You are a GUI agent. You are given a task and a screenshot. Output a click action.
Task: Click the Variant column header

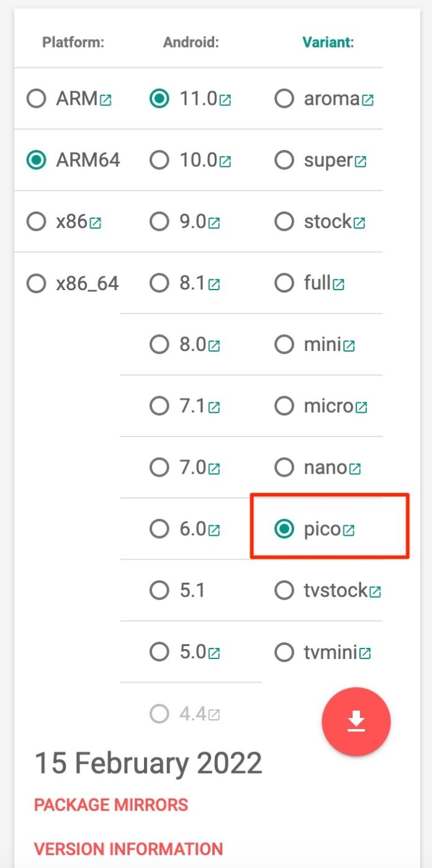click(x=328, y=42)
